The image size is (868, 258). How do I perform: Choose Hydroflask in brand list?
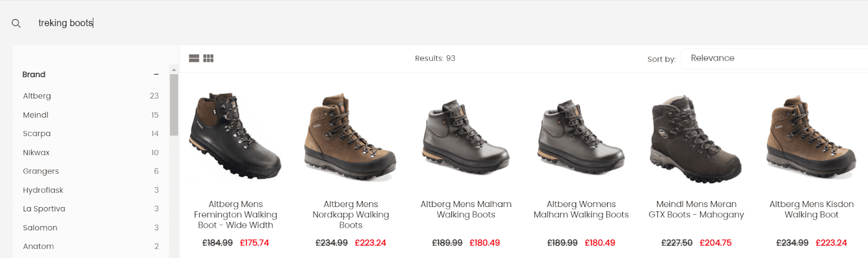[43, 190]
